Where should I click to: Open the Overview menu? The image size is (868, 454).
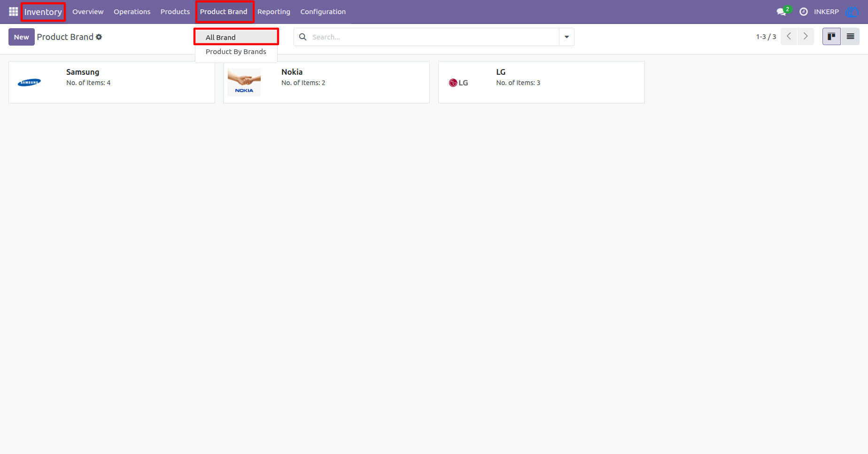point(88,12)
